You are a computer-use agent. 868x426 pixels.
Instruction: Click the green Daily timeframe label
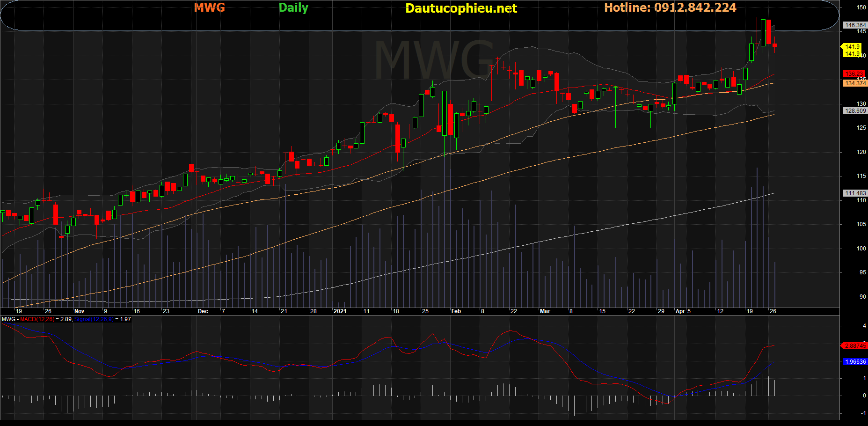pyautogui.click(x=293, y=8)
